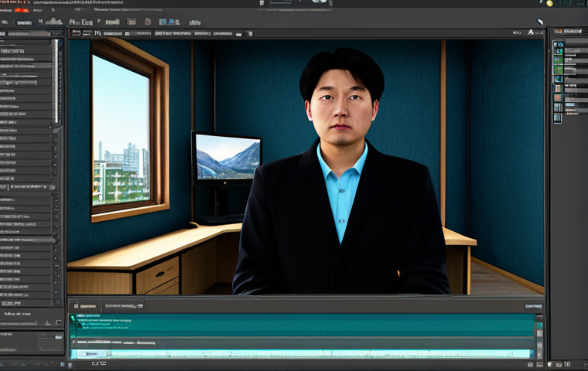Select the second green thumbnail in right panel

coord(559,70)
